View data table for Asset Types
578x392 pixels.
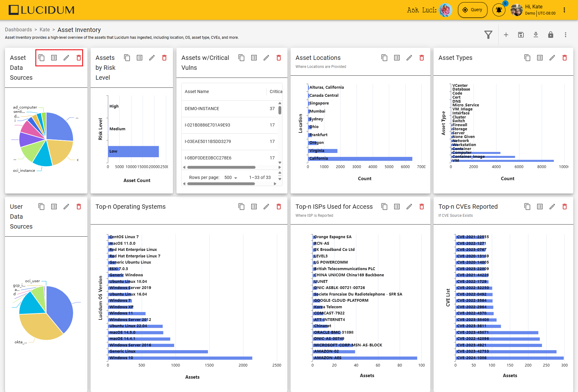(x=540, y=58)
